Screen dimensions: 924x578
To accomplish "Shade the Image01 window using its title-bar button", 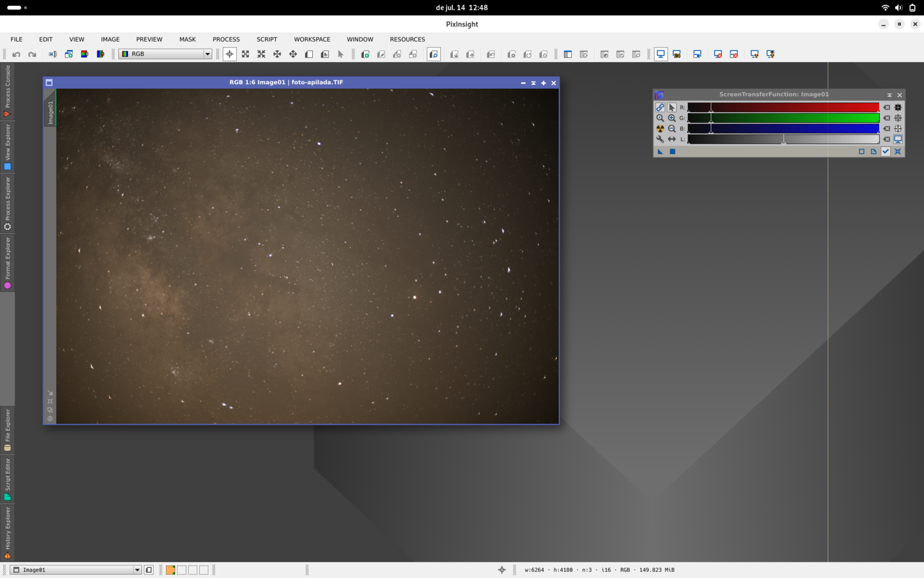I will click(x=533, y=83).
